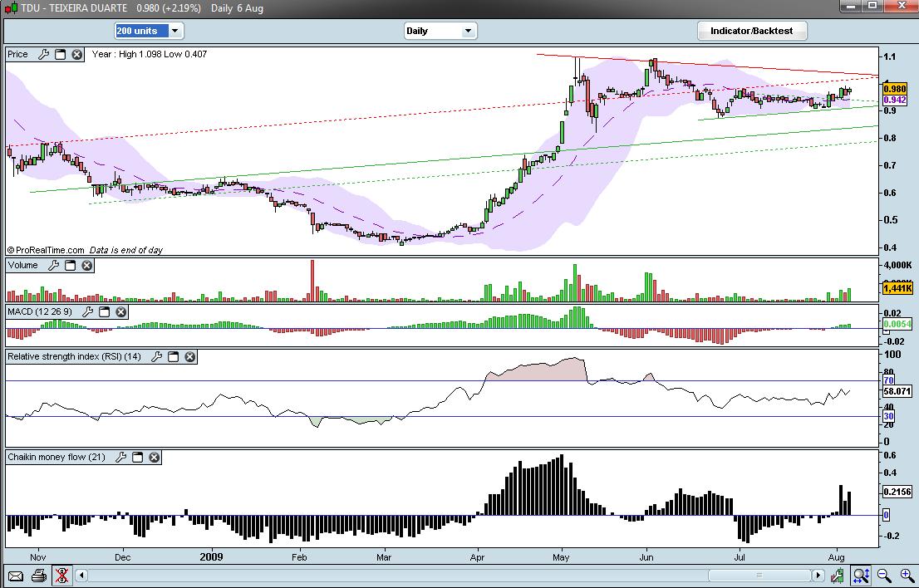Open Price panel settings wrench
The image size is (919, 588).
click(x=43, y=55)
